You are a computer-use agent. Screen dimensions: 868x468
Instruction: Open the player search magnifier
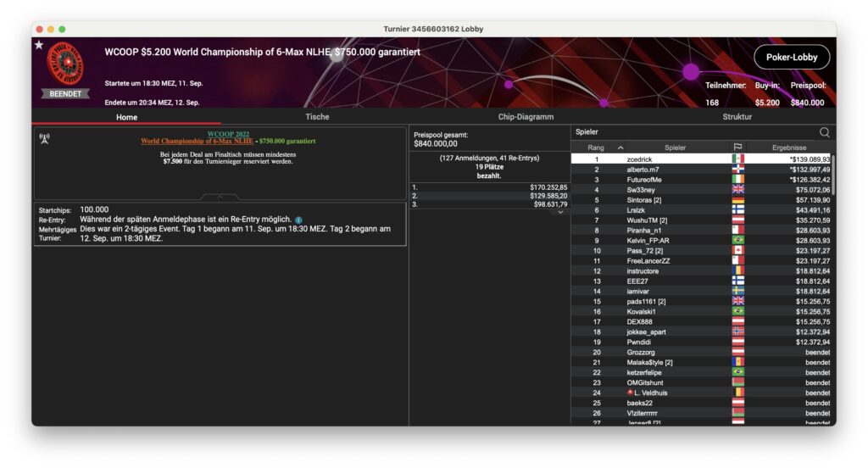click(x=824, y=132)
